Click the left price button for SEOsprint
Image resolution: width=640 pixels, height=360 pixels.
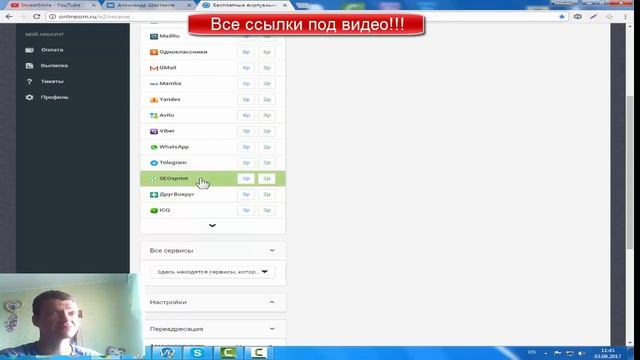[246, 179]
